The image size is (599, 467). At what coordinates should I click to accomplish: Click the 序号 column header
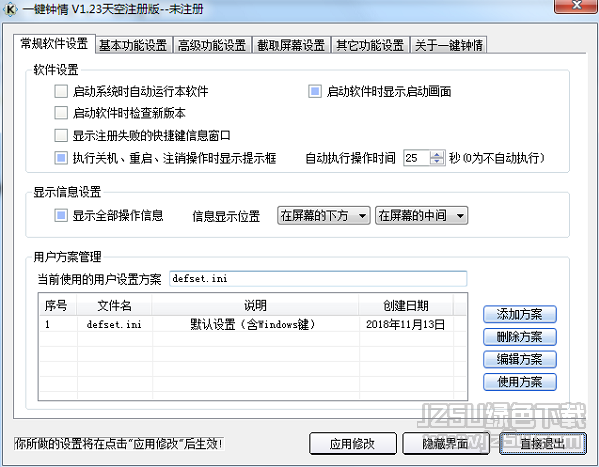(x=57, y=305)
